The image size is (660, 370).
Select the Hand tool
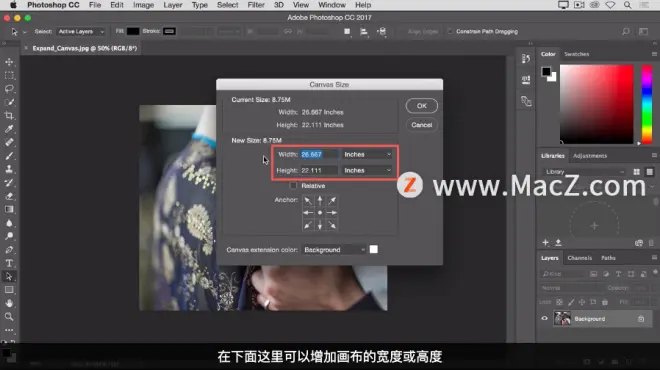coord(9,303)
